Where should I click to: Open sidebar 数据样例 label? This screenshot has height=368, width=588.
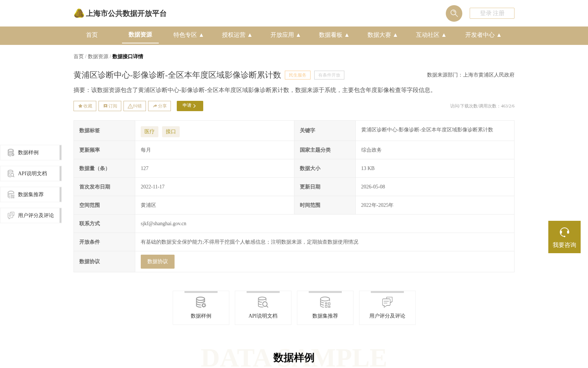(28, 152)
